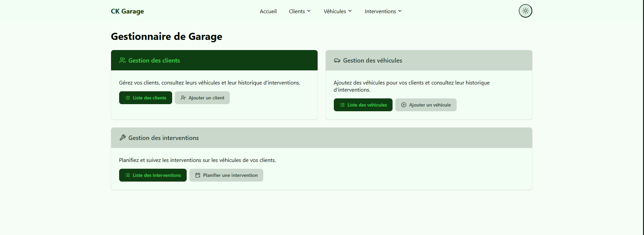644x235 pixels.
Task: Expand the Véhicules dropdown chevron
Action: click(350, 11)
